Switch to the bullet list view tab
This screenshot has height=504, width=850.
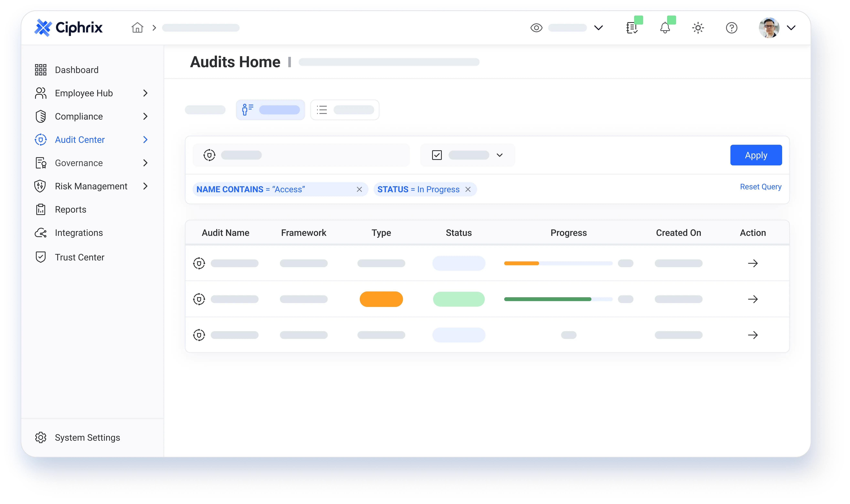(x=345, y=110)
